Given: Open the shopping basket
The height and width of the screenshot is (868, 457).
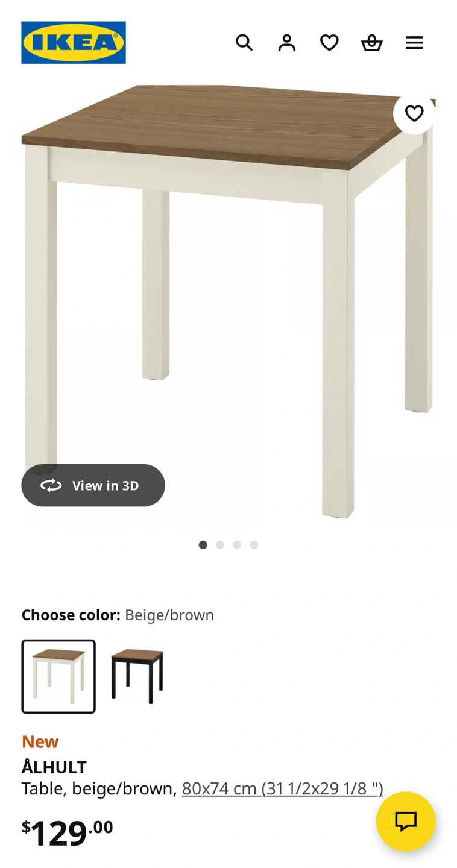Looking at the screenshot, I should [x=371, y=43].
